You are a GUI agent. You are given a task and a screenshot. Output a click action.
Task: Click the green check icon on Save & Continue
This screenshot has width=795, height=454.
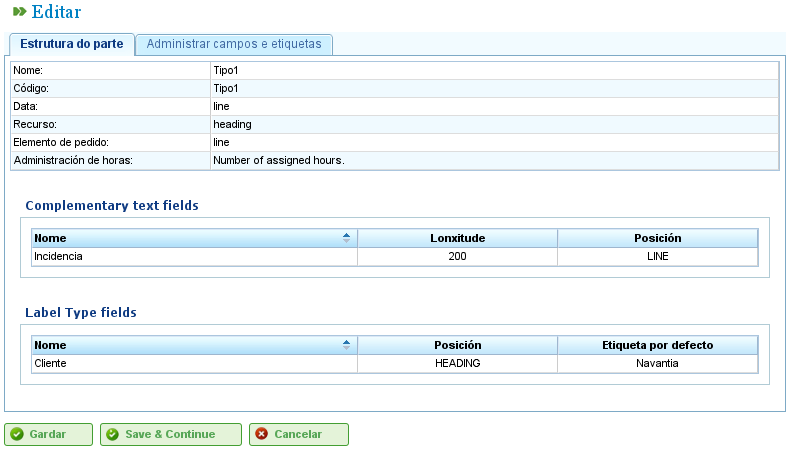coord(112,435)
